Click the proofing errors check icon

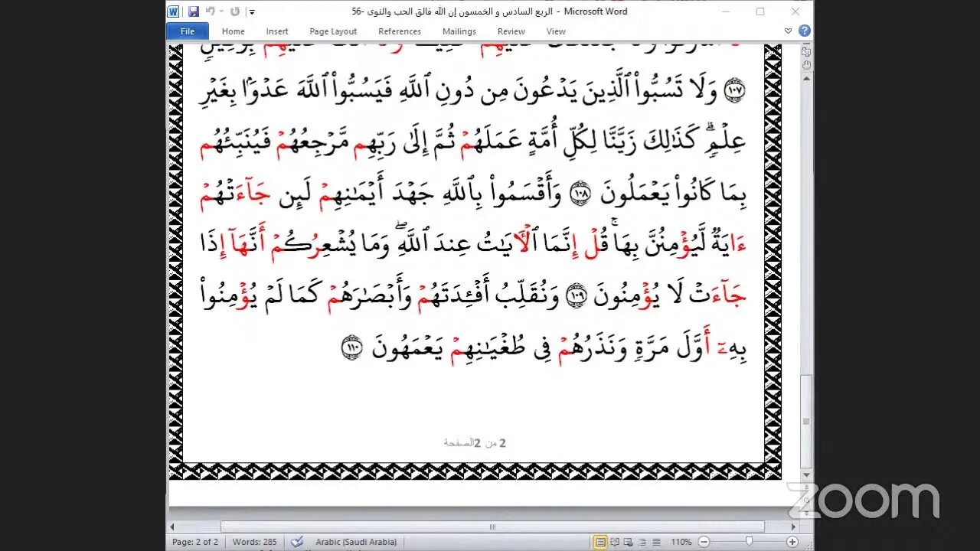tap(297, 542)
